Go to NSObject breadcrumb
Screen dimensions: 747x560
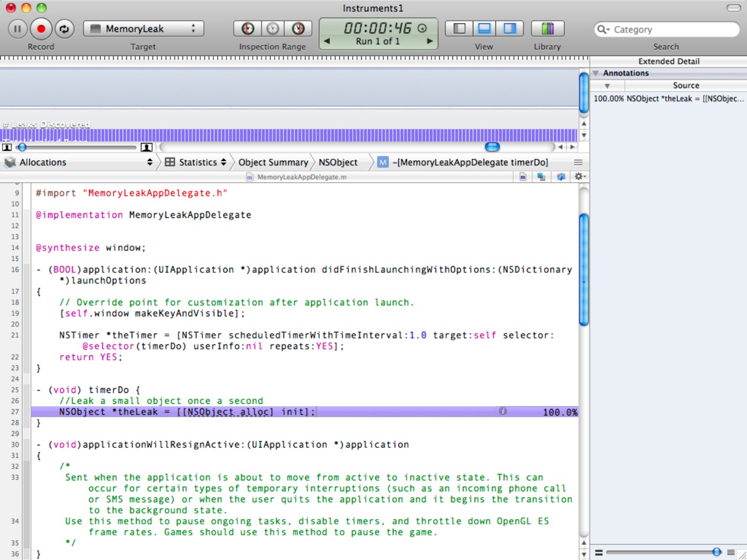click(338, 162)
